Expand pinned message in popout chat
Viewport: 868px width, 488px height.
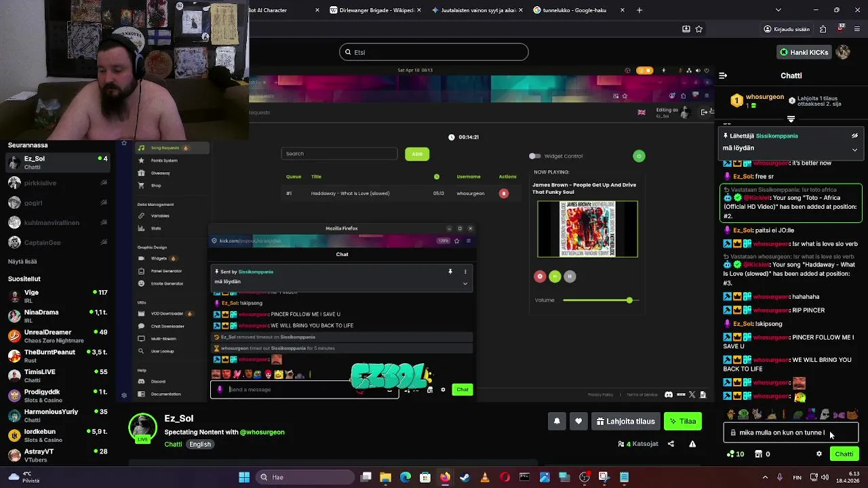click(x=465, y=283)
